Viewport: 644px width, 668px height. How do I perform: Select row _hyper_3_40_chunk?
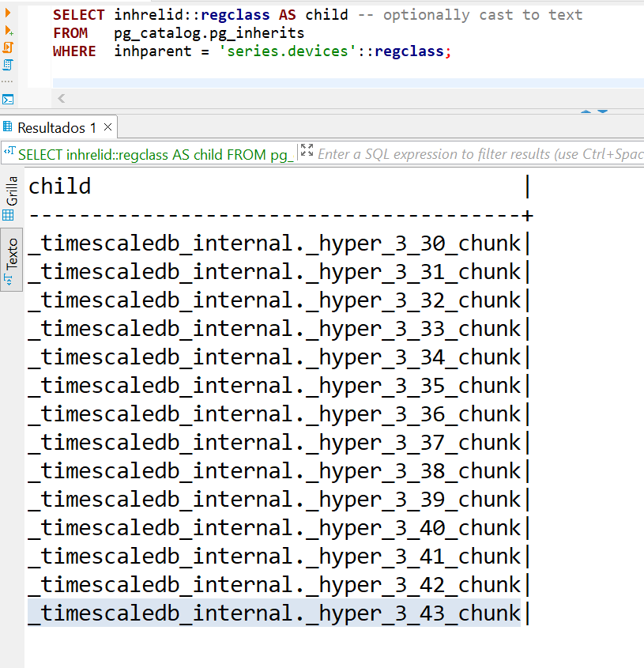point(274,528)
